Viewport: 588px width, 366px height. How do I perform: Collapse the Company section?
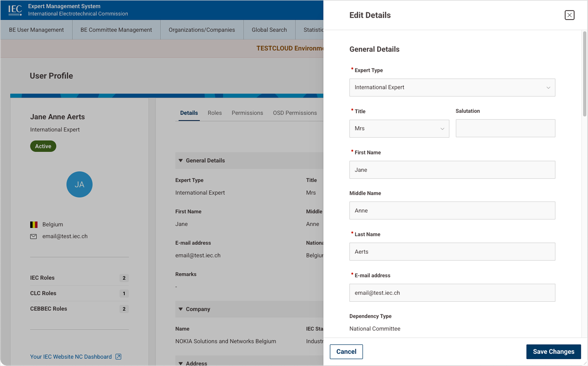[181, 309]
